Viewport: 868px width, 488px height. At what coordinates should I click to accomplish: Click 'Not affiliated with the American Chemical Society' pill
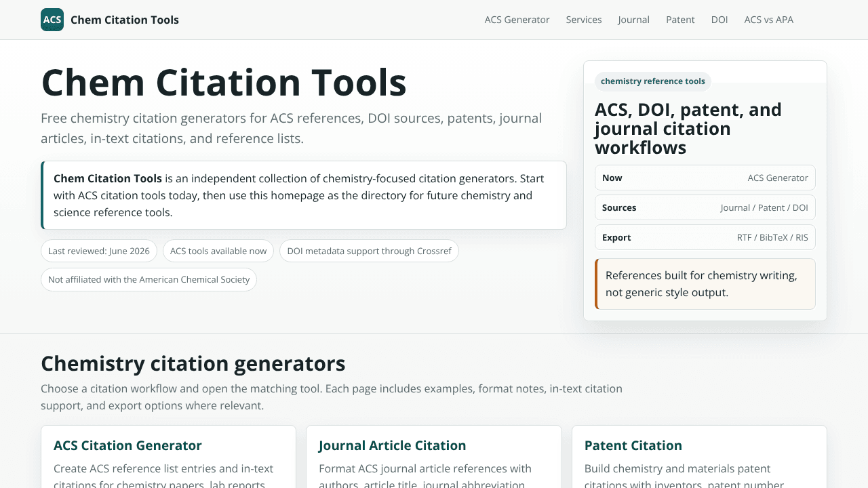[x=149, y=279]
